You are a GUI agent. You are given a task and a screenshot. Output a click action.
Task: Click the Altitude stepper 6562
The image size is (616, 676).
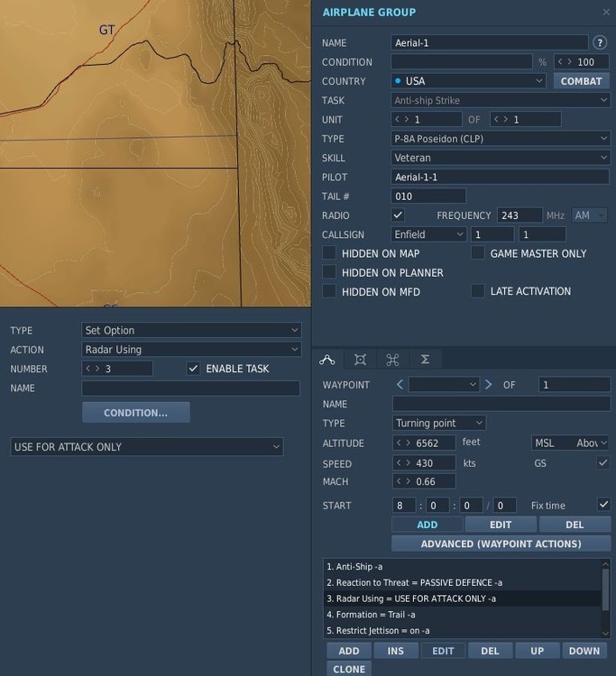point(424,443)
